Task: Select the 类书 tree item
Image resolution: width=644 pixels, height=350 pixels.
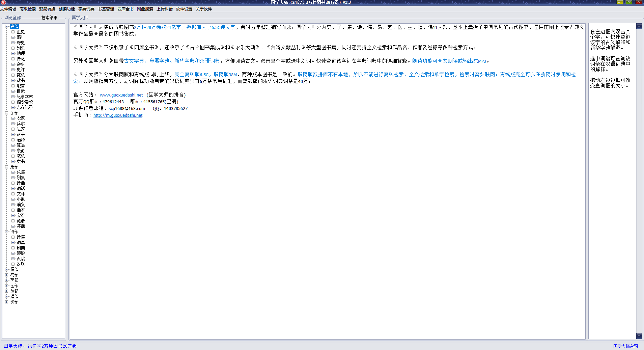Action: [x=21, y=161]
